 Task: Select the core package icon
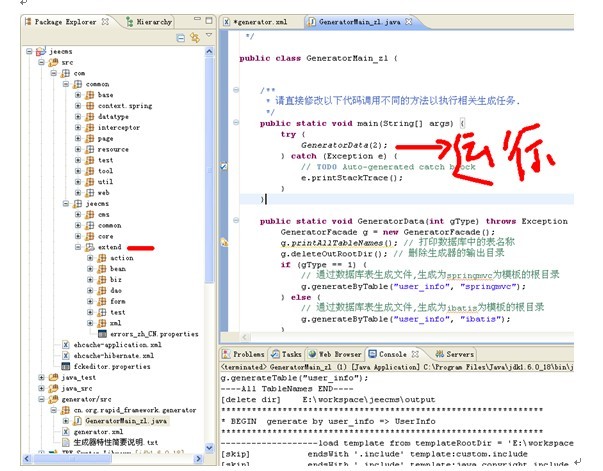[90, 236]
